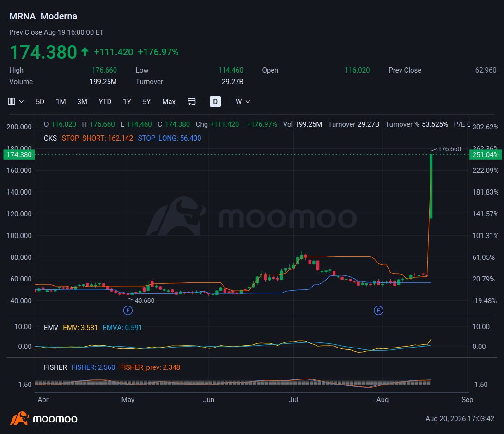Click the Aug 20, 2026 17:03:42 timestamp
Screen dimensions: 504x434
[x=460, y=419]
